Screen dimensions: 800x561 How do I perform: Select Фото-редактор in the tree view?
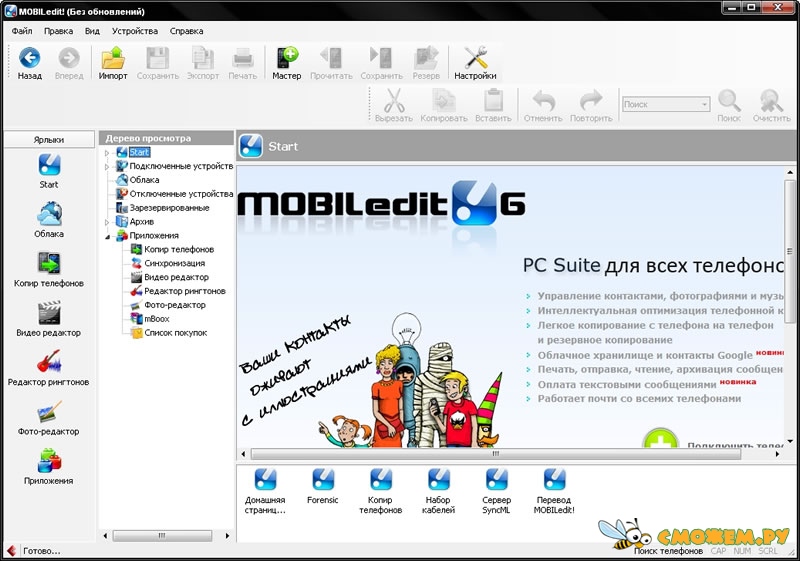(x=174, y=305)
